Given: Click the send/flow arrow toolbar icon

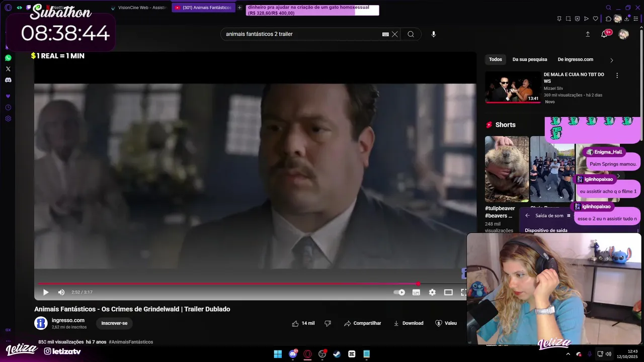Looking at the screenshot, I should point(586,19).
